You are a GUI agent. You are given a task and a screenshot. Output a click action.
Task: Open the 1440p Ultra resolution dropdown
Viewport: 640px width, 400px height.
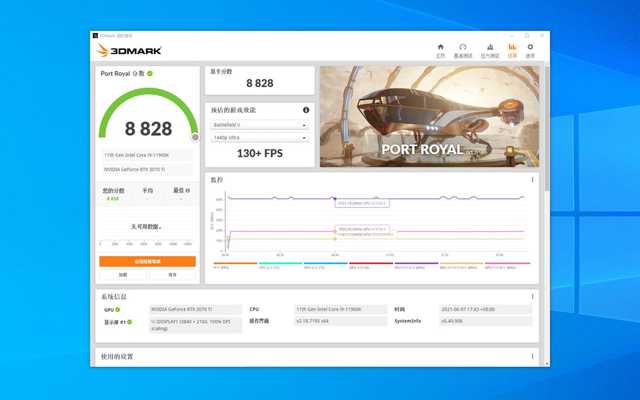click(258, 137)
